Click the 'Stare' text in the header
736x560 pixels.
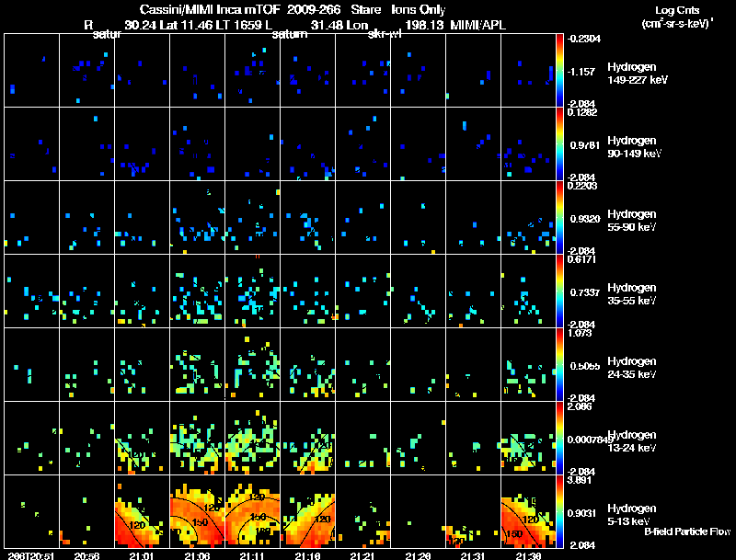click(x=365, y=9)
